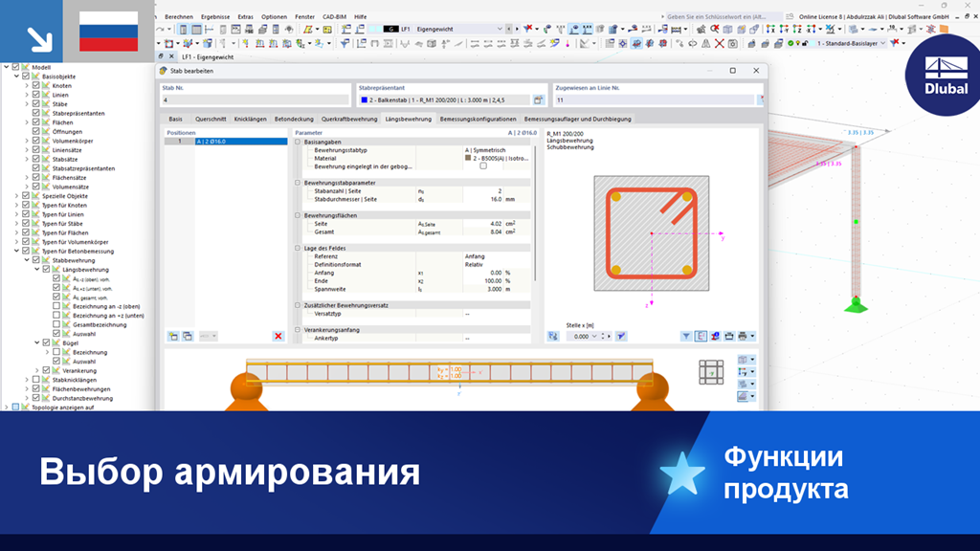This screenshot has width=980, height=551.
Task: Open the 1 - Standard-Basislayer dropdown
Action: (x=882, y=43)
